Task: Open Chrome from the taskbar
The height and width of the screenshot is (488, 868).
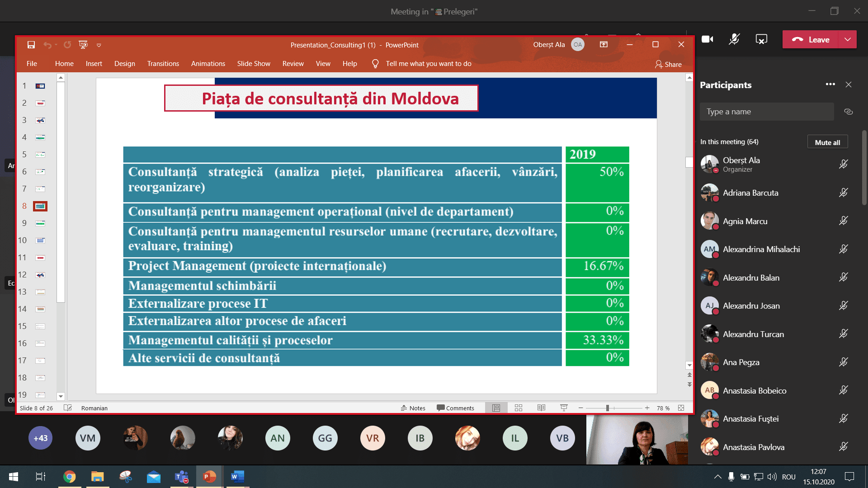Action: [x=69, y=477]
